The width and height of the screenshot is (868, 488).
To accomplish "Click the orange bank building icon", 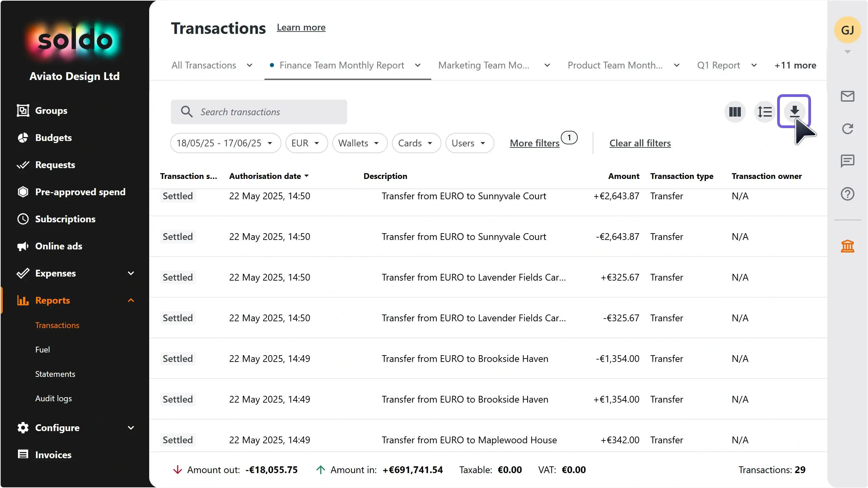I will 847,246.
